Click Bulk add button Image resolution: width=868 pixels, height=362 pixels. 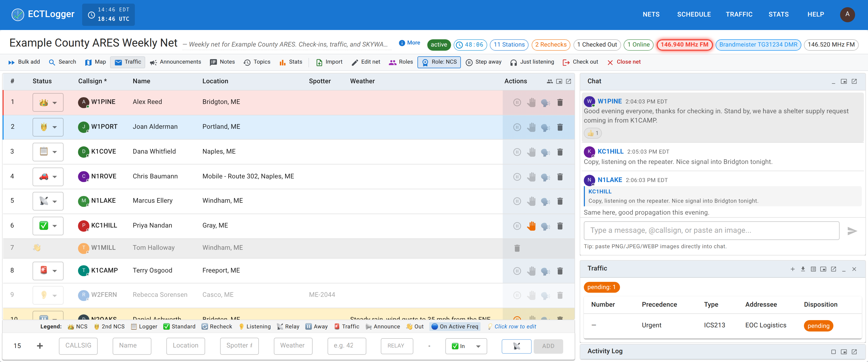24,62
